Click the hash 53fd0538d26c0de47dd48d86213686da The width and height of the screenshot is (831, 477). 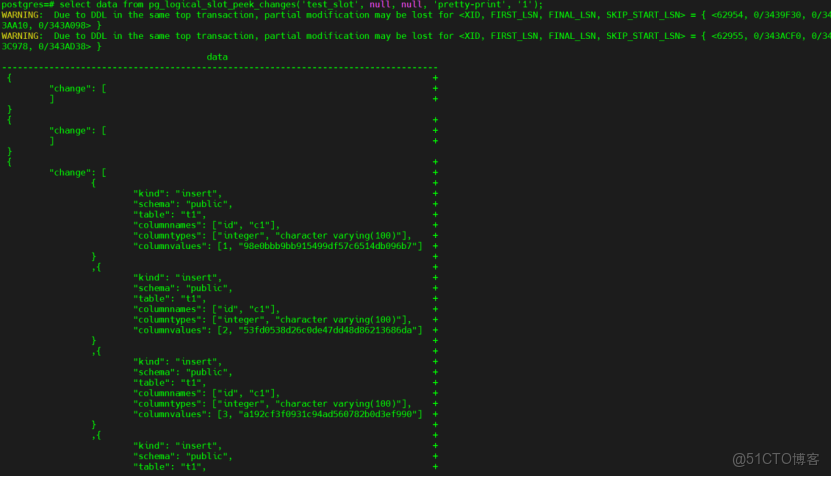[x=328, y=330]
